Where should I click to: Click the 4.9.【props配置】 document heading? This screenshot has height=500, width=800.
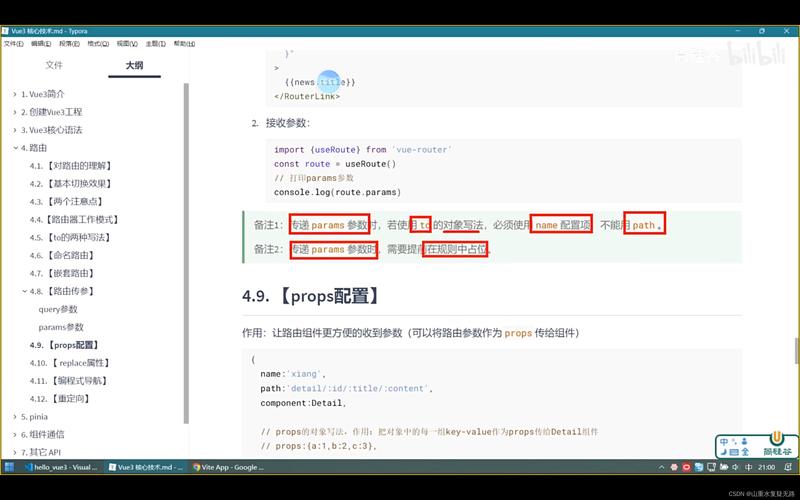311,296
